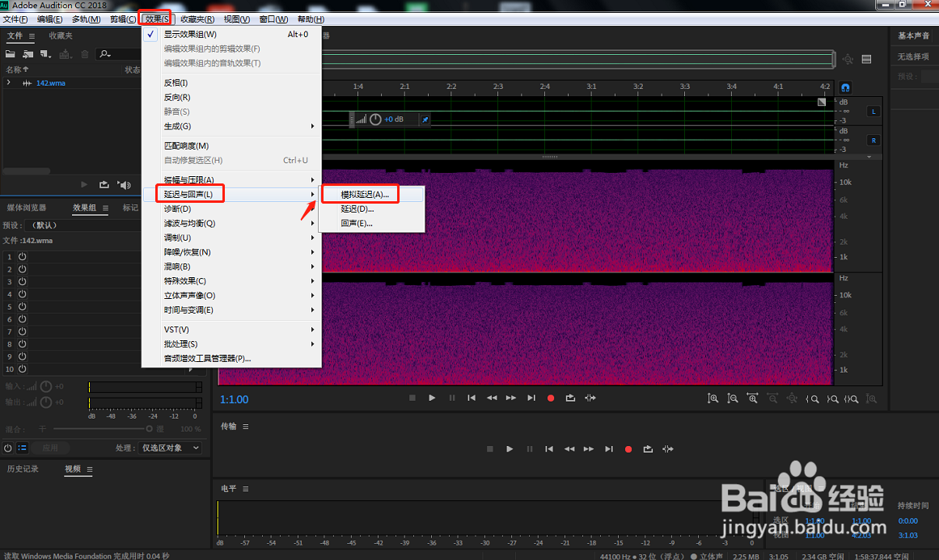Click the import file icon in Files panel
The image size is (939, 560).
[x=28, y=54]
